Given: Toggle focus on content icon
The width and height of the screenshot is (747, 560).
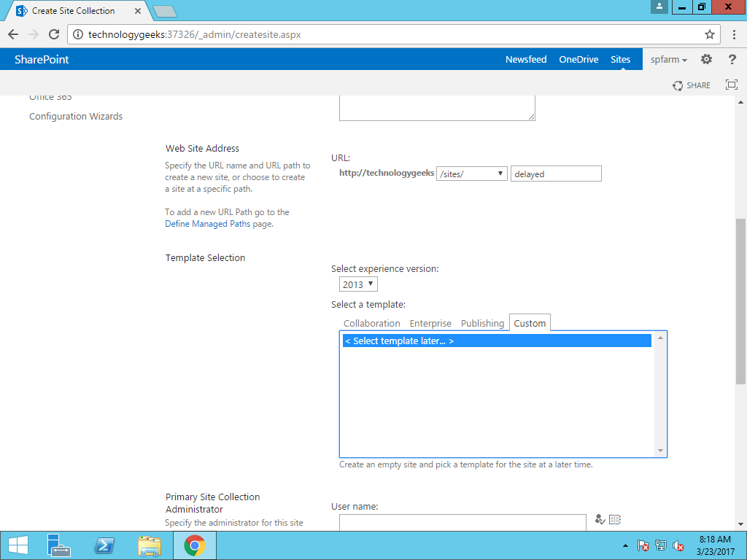Looking at the screenshot, I should 731,85.
